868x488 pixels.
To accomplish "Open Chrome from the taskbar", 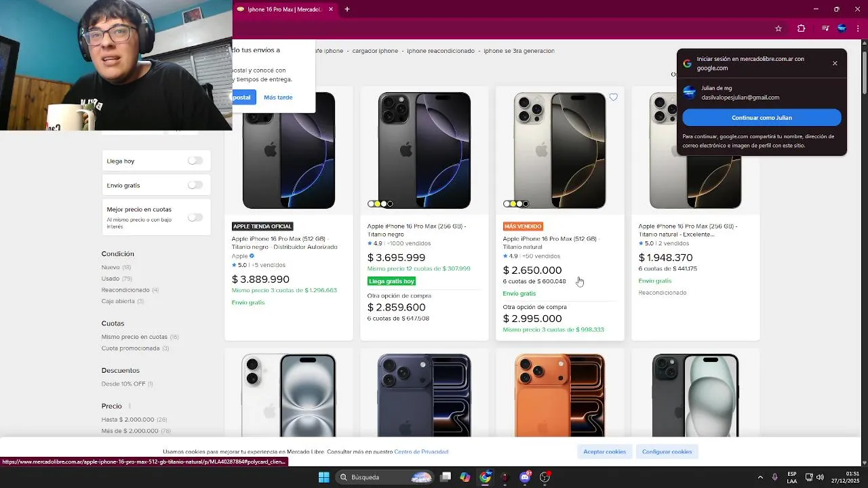I will (485, 477).
